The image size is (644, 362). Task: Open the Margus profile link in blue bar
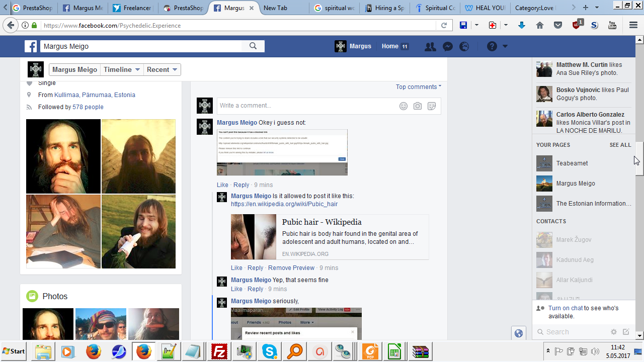(353, 46)
